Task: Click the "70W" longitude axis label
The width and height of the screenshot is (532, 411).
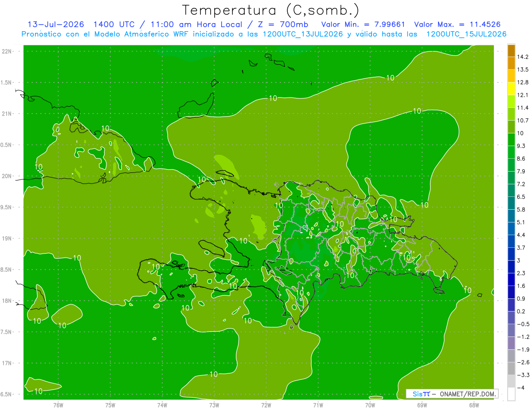Action: (370, 405)
